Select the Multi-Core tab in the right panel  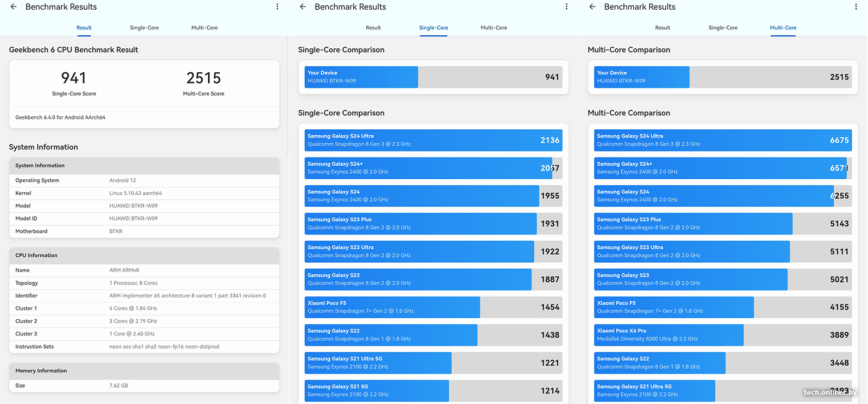(x=783, y=28)
